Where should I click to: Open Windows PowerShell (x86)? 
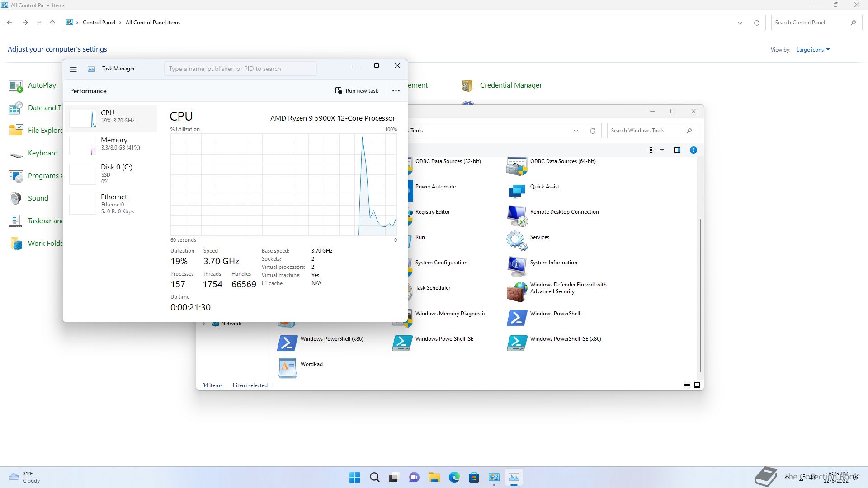point(321,343)
